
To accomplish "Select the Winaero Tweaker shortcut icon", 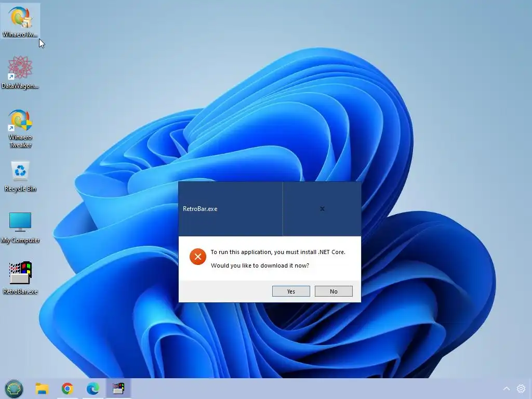I will pyautogui.click(x=20, y=128).
